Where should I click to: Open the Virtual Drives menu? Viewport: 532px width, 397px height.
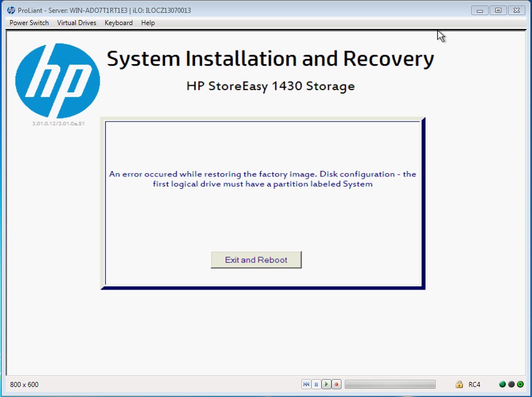(x=77, y=23)
